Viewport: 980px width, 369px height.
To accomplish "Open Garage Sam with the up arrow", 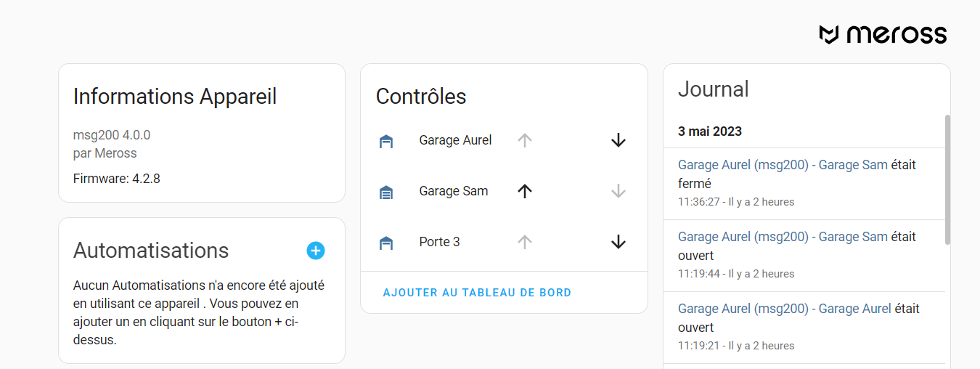I will (x=525, y=191).
